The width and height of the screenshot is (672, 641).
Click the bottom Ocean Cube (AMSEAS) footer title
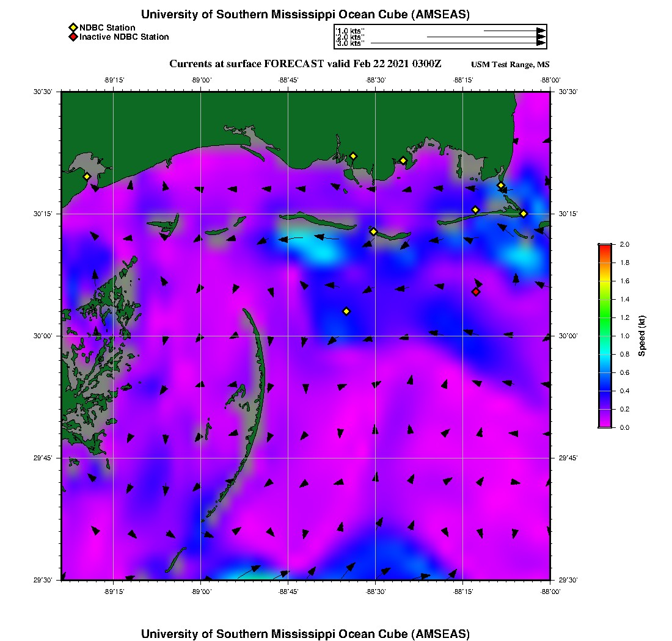click(x=305, y=634)
